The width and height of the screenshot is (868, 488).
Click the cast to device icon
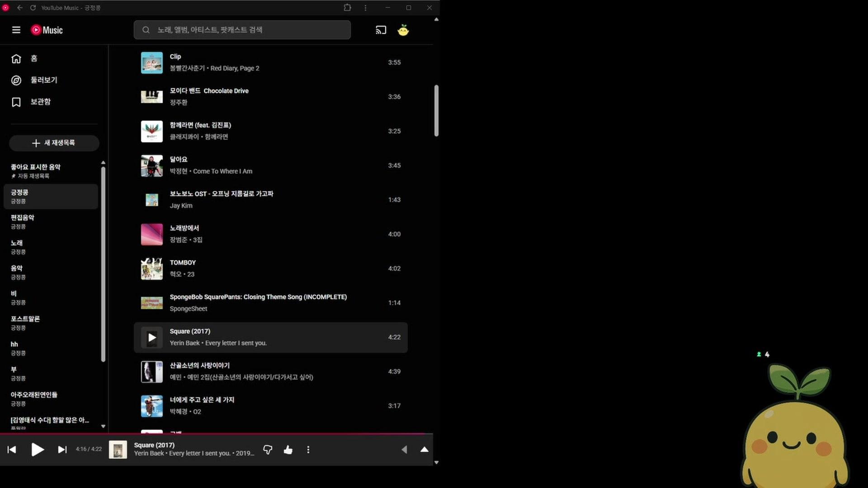[381, 30]
